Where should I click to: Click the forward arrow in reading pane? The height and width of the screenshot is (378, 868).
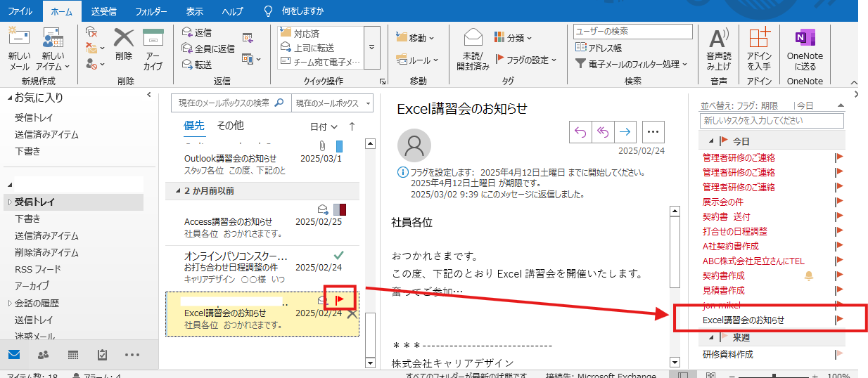coord(625,131)
